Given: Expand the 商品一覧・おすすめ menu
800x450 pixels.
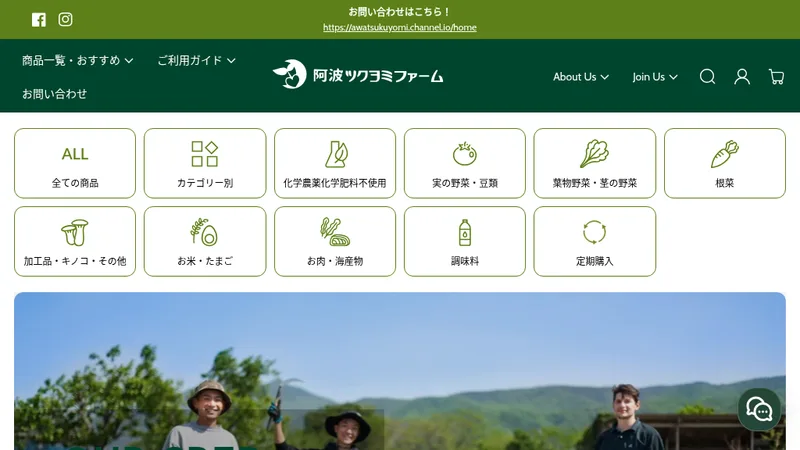Looking at the screenshot, I should point(78,60).
